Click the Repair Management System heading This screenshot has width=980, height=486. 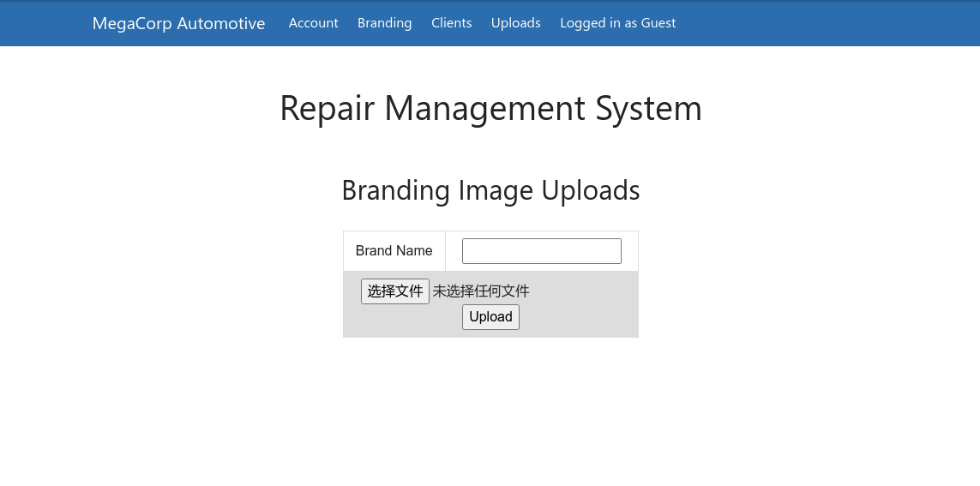(x=490, y=108)
